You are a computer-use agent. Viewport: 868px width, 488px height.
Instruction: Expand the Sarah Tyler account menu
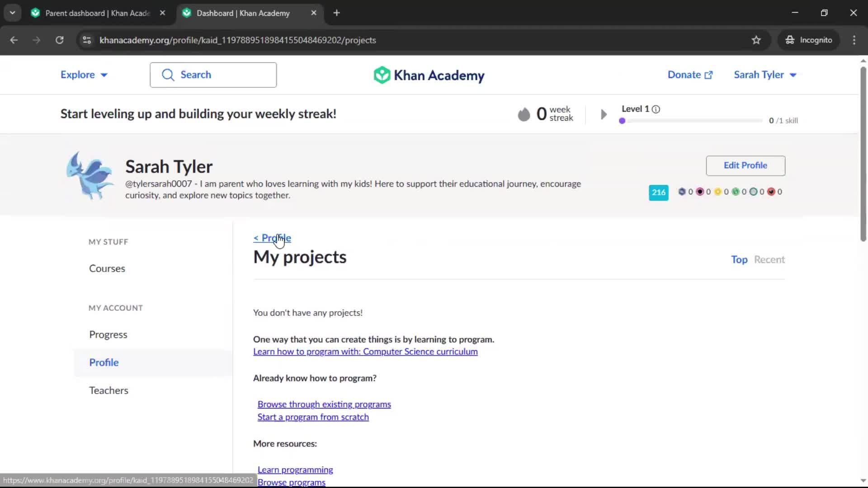[x=765, y=75]
